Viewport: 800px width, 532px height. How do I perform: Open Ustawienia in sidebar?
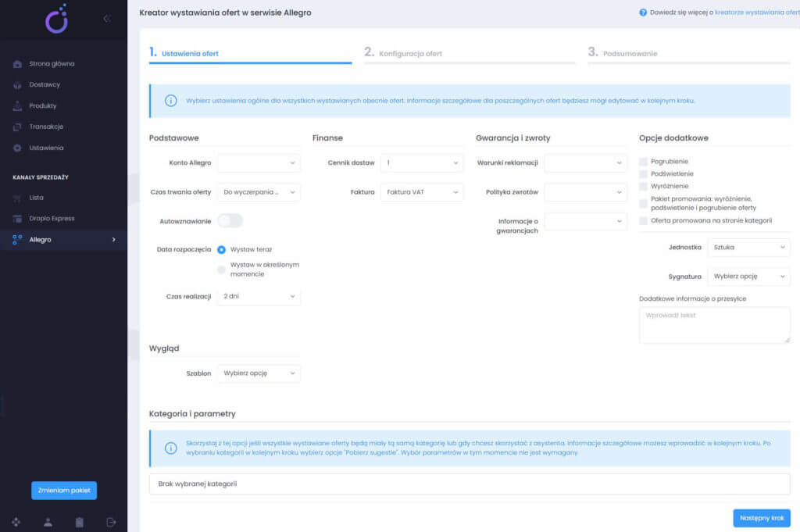pyautogui.click(x=46, y=148)
